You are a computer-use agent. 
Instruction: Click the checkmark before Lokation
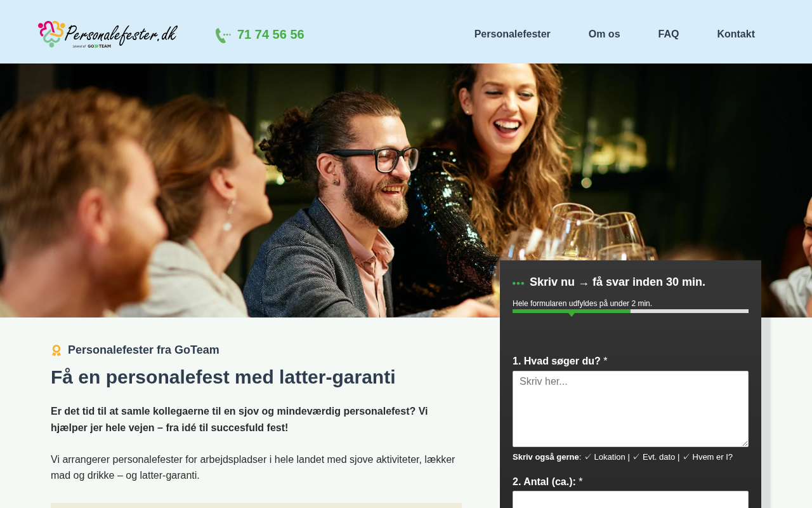click(x=588, y=457)
